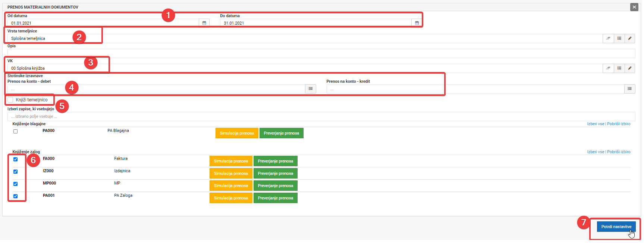This screenshot has width=644, height=243.
Task: Select the PA Blagajna row text
Action: (118, 130)
